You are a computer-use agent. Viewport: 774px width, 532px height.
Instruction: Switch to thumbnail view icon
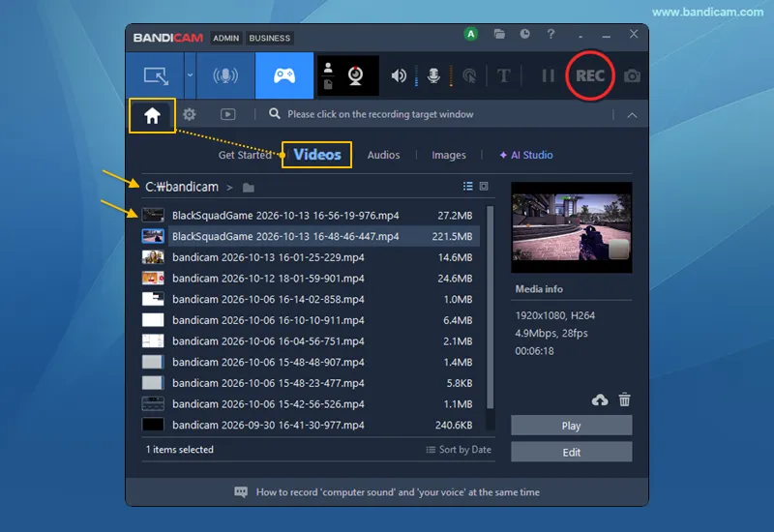click(x=484, y=186)
